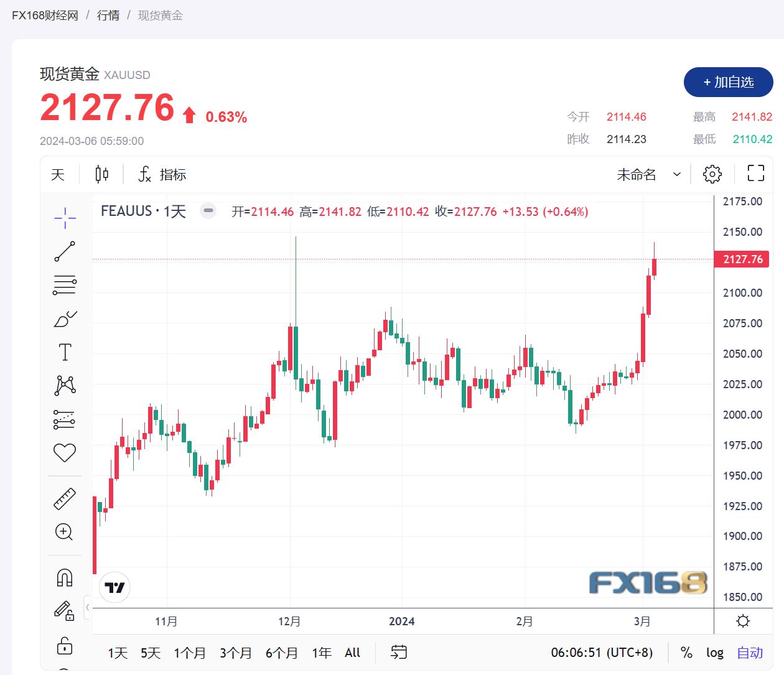Select the All time range
Viewport: 784px width, 675px height.
point(352,653)
